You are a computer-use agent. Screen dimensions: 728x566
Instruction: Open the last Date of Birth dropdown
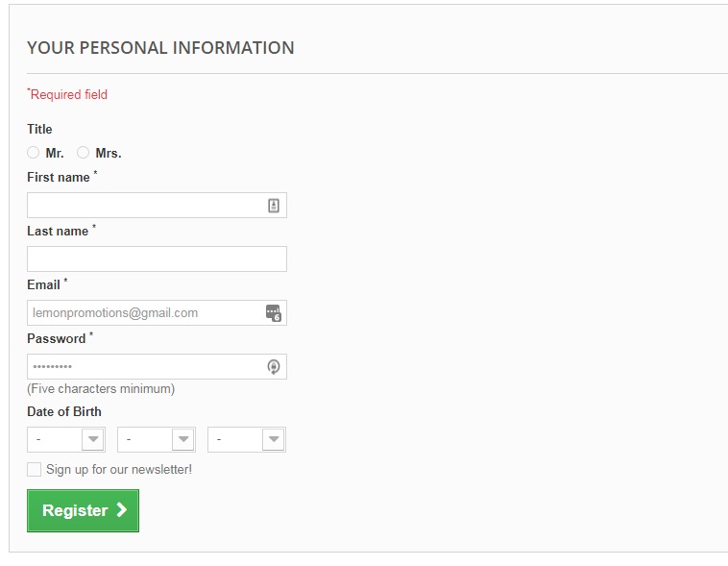[x=246, y=440]
